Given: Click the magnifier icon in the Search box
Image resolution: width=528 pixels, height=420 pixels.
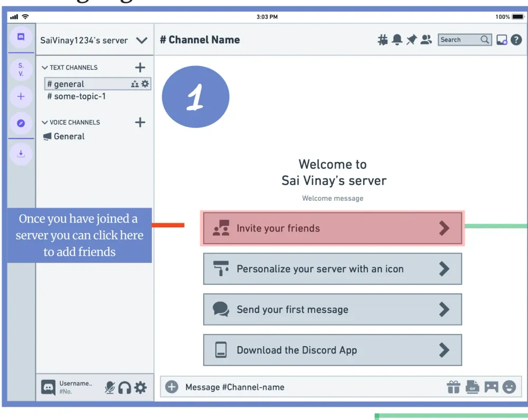Looking at the screenshot, I should [x=485, y=40].
